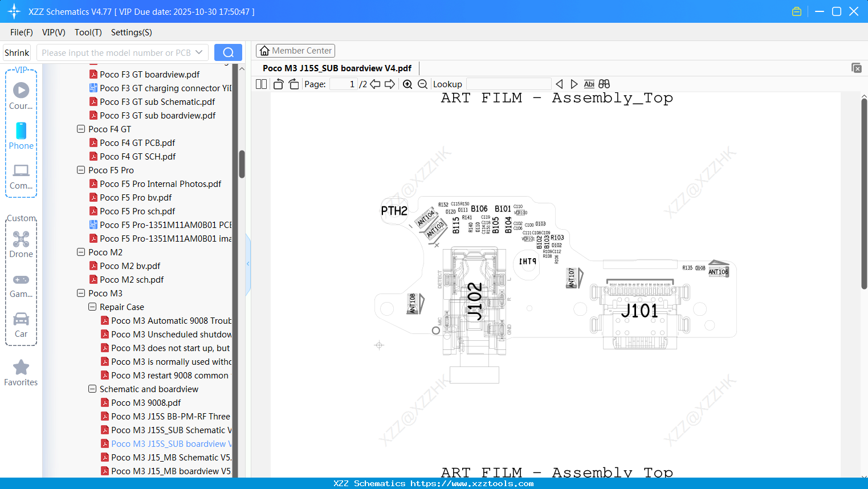The width and height of the screenshot is (868, 489).
Task: Rotate the PDF page clockwise
Action: pos(293,84)
